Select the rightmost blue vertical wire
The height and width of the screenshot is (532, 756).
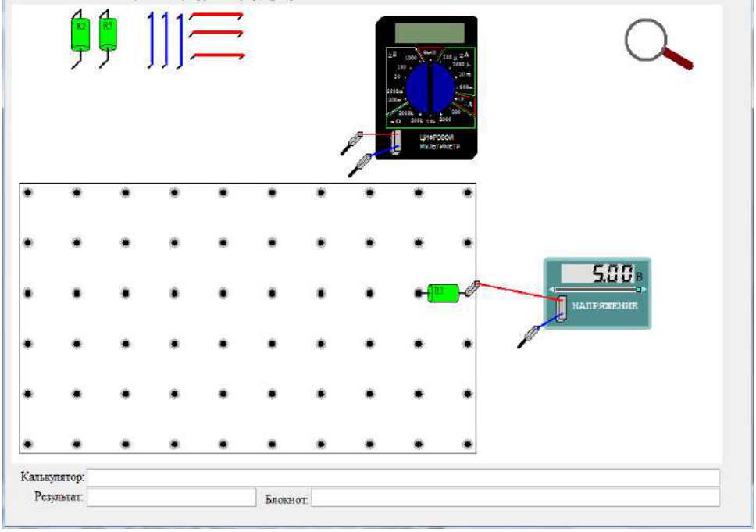180,40
